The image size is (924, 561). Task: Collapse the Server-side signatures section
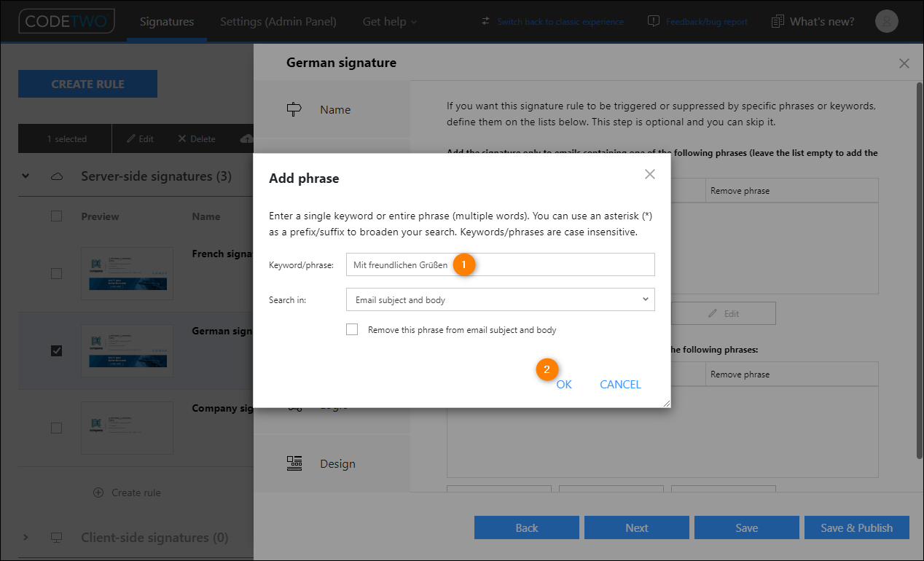tap(26, 176)
